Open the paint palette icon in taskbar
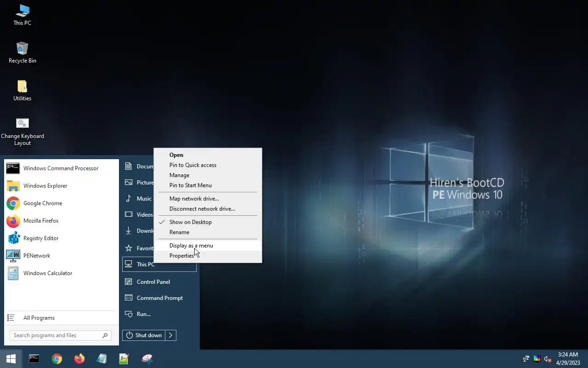Image resolution: width=588 pixels, height=368 pixels. 147,359
